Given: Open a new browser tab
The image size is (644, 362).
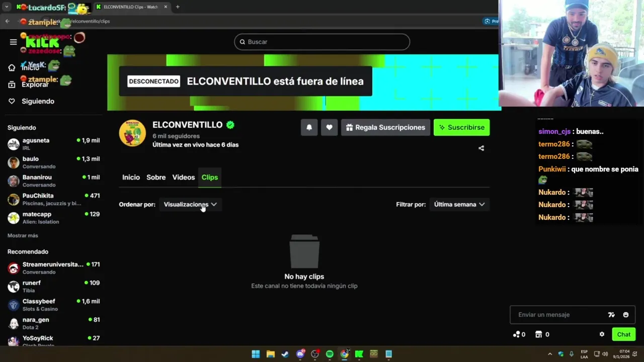Looking at the screenshot, I should pyautogui.click(x=178, y=7).
